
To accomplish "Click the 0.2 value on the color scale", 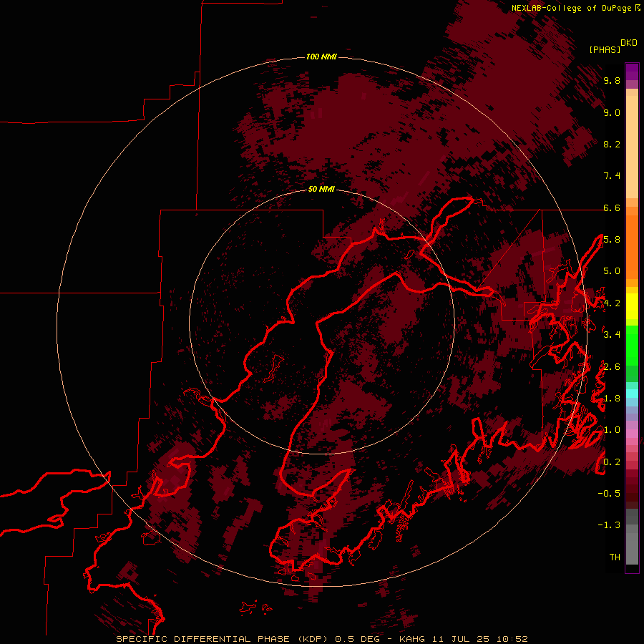I will point(612,462).
